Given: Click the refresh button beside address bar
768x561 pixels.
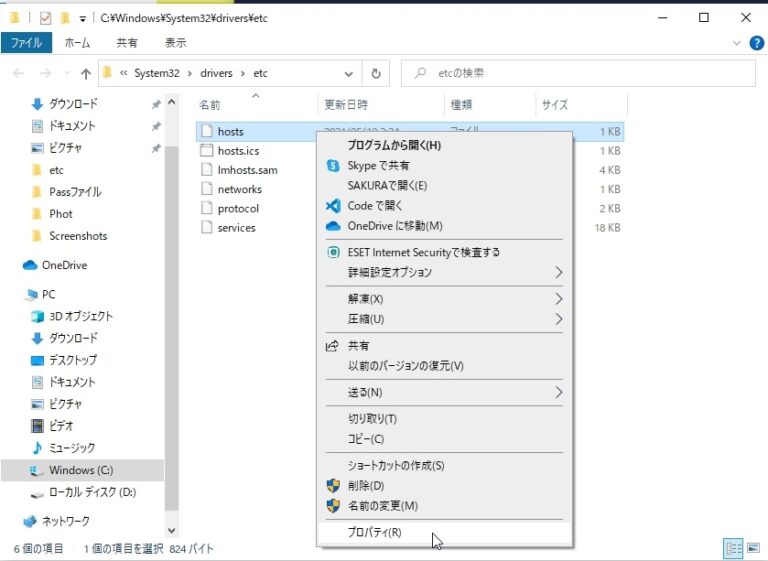Looking at the screenshot, I should [376, 73].
